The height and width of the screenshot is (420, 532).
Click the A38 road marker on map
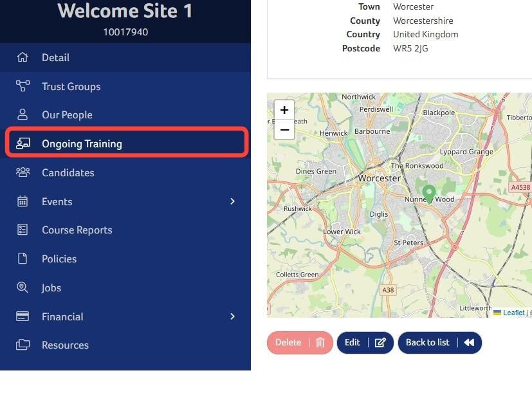388,290
